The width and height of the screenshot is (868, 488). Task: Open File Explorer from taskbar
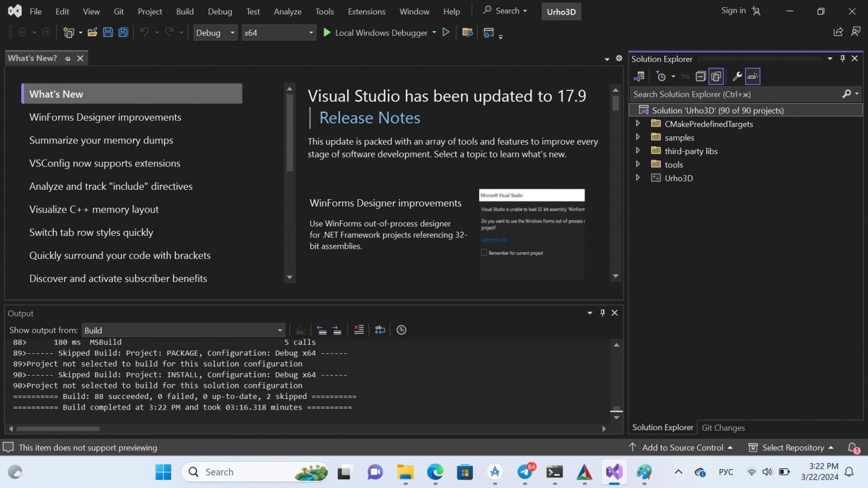point(405,472)
